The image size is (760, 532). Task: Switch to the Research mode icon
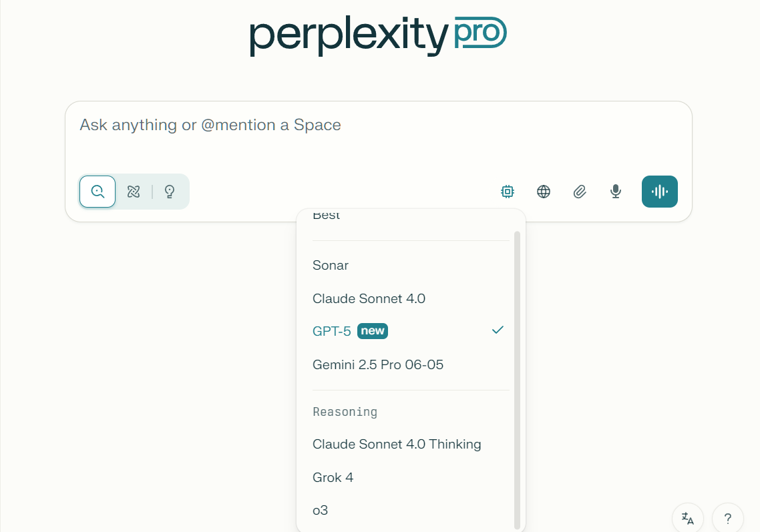click(x=134, y=192)
